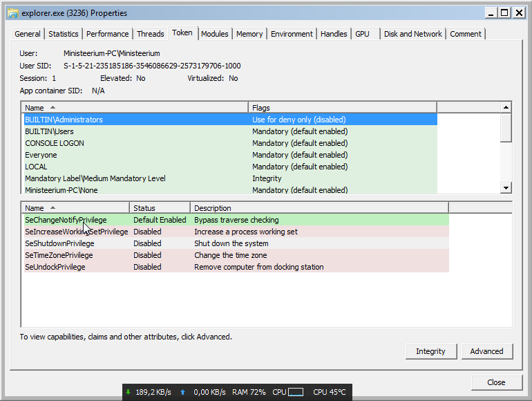532x401 pixels.
Task: Click the green download speed arrow
Action: coord(128,392)
